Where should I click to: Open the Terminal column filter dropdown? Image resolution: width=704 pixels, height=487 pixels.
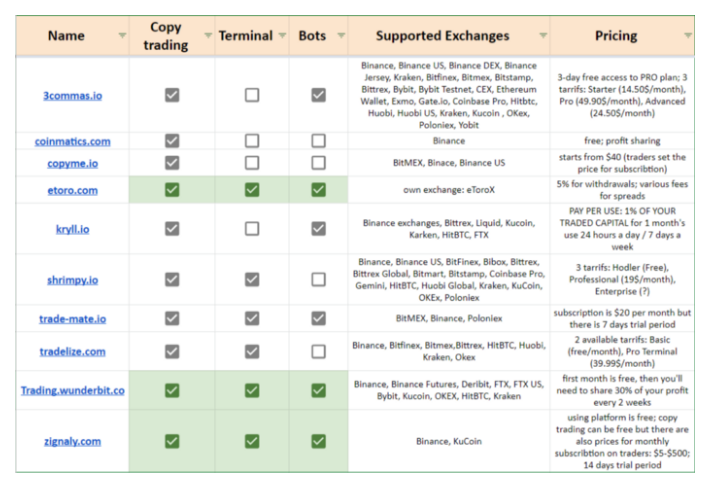click(281, 36)
